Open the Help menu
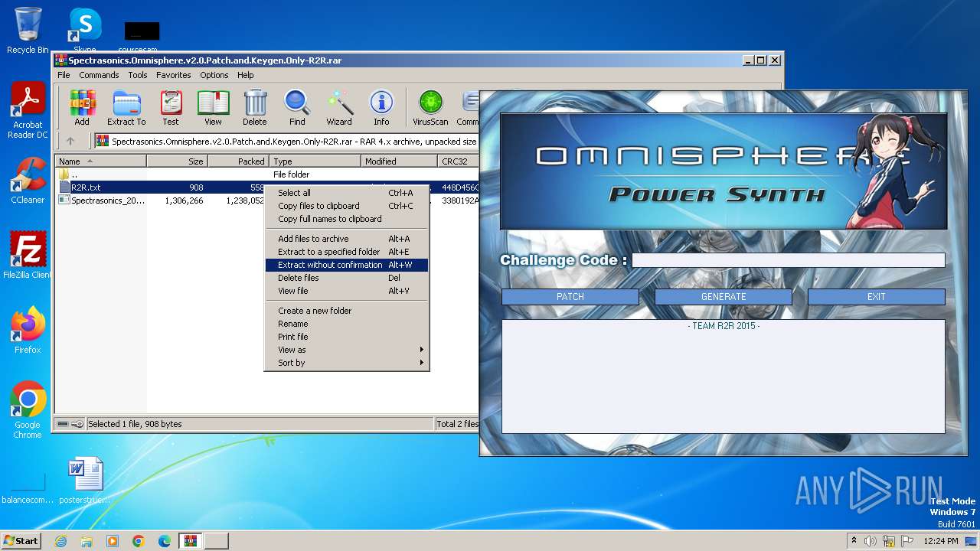This screenshot has height=551, width=980. pyautogui.click(x=245, y=75)
